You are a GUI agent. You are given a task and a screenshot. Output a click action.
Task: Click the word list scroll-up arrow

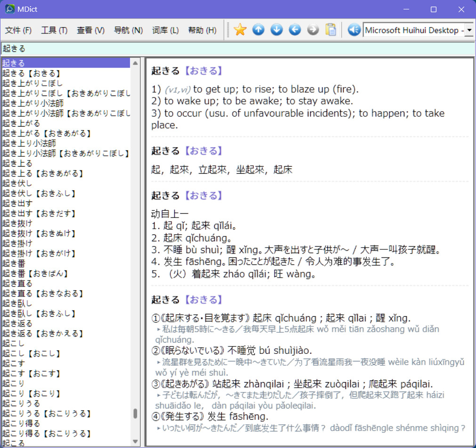(136, 63)
